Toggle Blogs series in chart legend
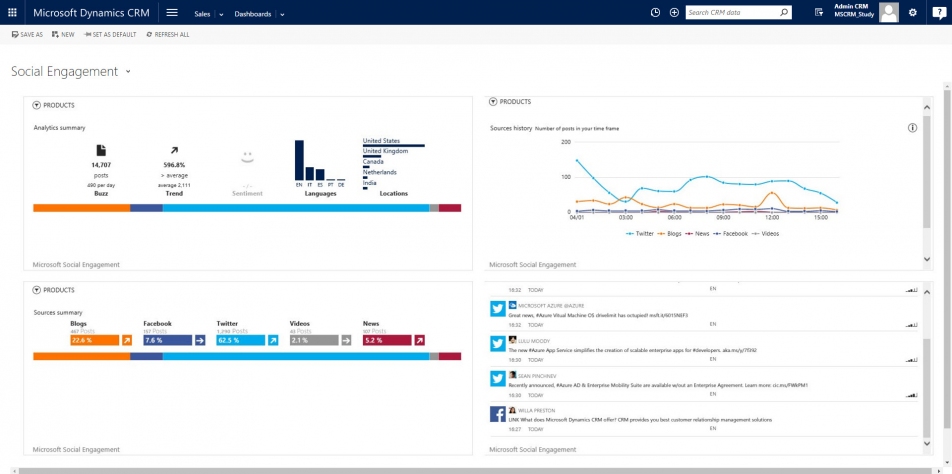The height and width of the screenshot is (474, 952). tap(670, 233)
